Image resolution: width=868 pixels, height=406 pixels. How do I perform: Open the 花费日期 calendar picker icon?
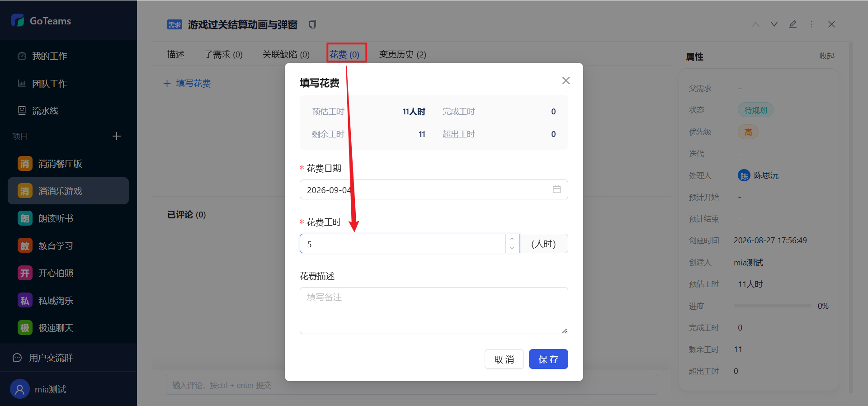pyautogui.click(x=557, y=189)
